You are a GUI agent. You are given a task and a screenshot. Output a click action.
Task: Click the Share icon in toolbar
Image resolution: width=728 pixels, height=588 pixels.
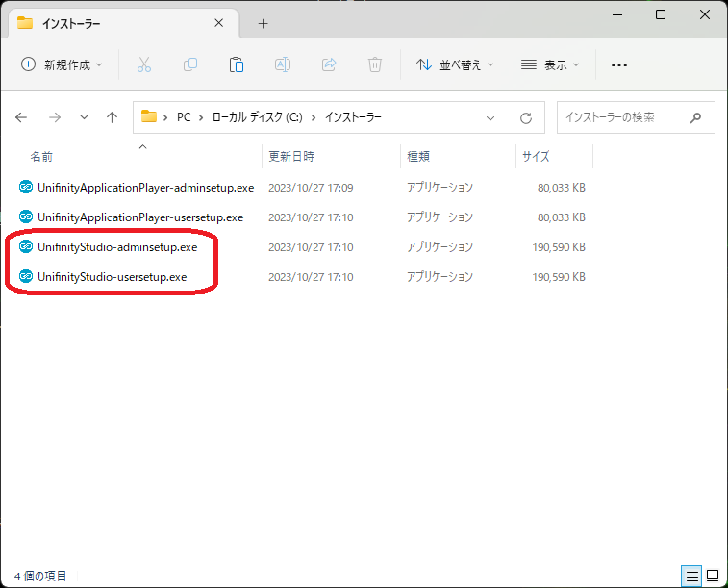point(329,64)
